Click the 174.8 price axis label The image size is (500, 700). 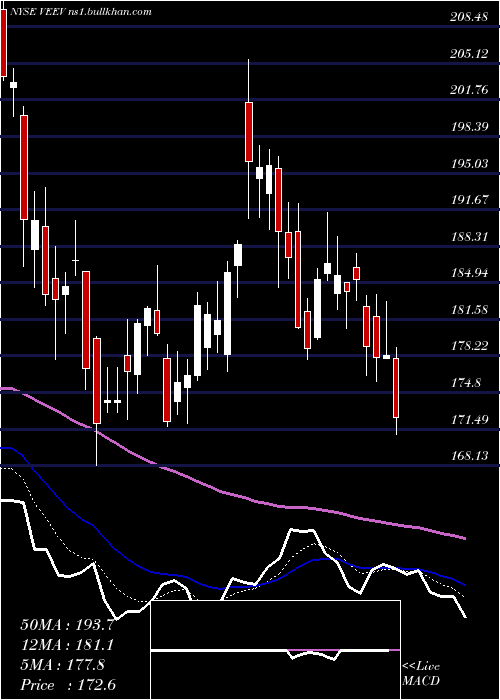(466, 383)
